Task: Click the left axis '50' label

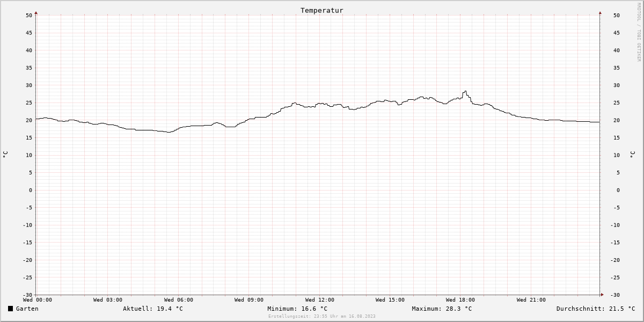Action: 29,16
